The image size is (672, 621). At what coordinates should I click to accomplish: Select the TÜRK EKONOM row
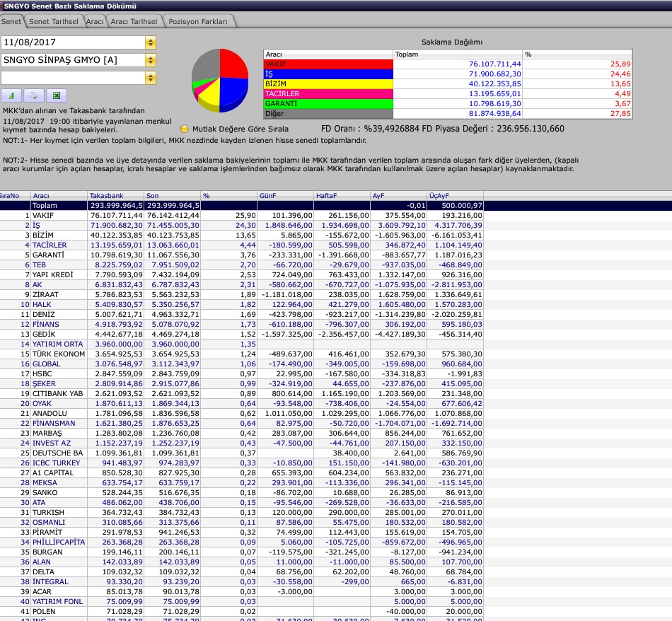242,354
